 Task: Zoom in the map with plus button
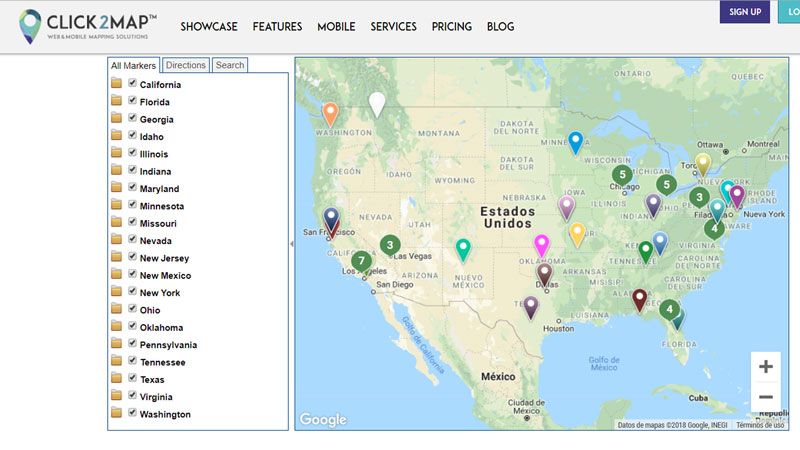tap(765, 366)
